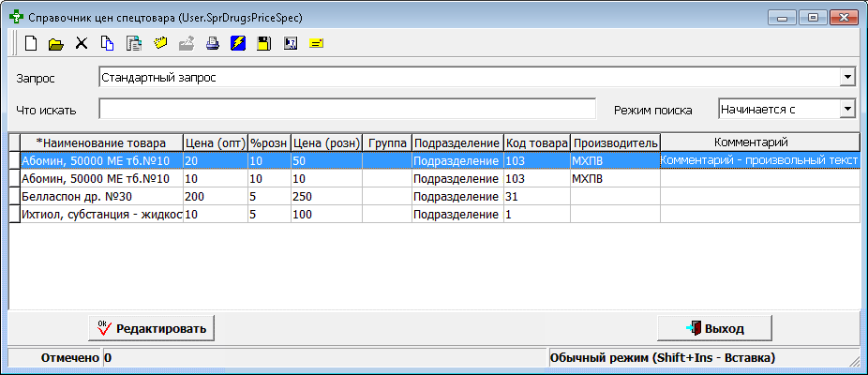
Task: Click the Print icon in toolbar
Action: point(212,43)
